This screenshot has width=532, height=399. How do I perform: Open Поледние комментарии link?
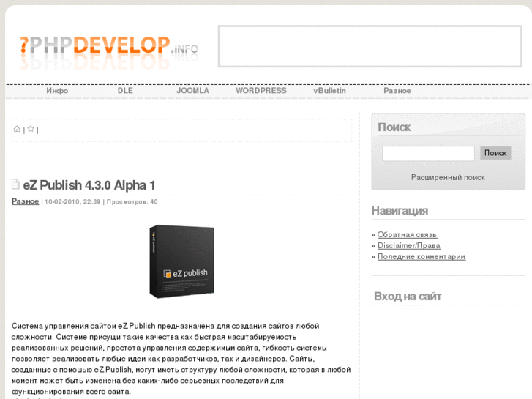[422, 256]
